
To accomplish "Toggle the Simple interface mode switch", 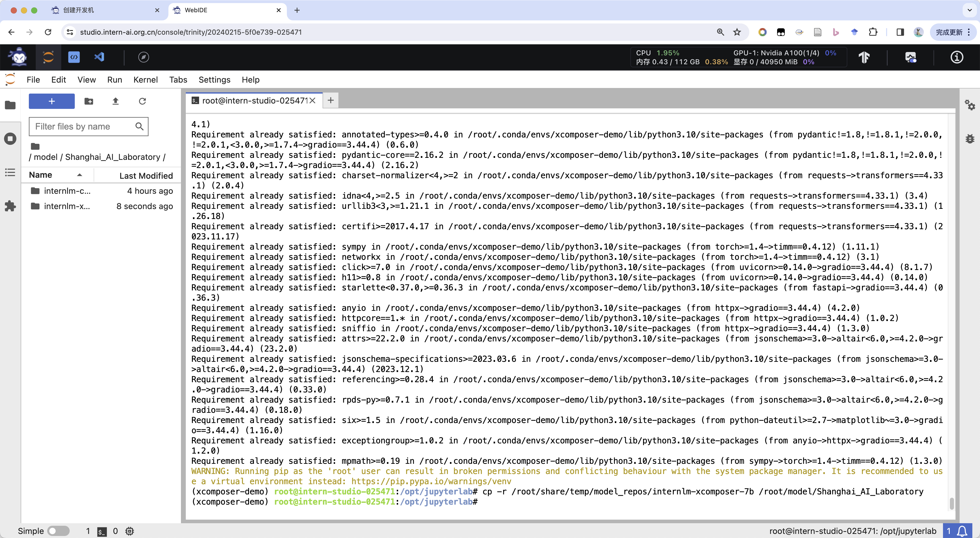I will click(x=58, y=531).
